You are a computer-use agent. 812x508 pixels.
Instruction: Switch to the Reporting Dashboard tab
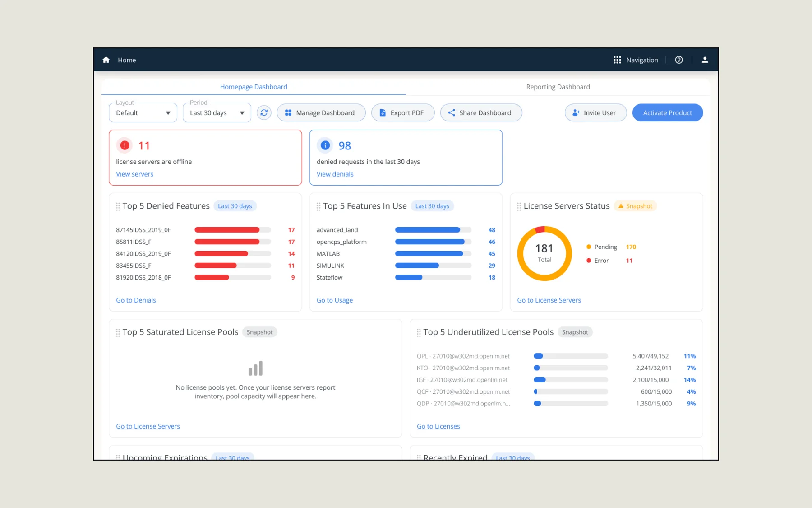(x=558, y=87)
